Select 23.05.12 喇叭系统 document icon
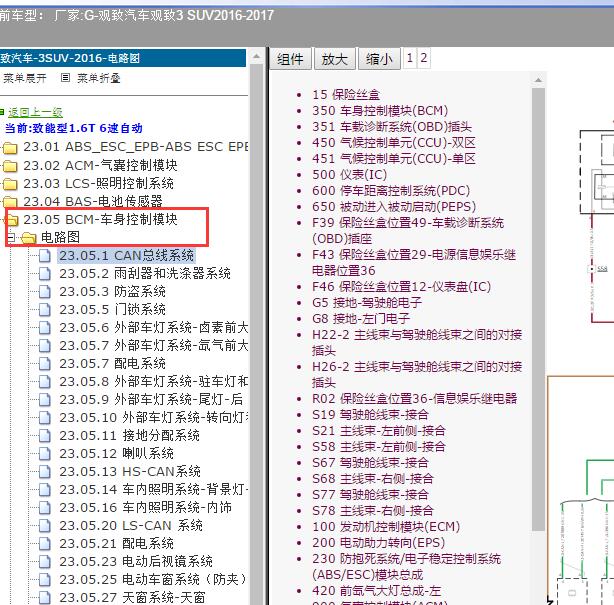The width and height of the screenshot is (614, 605). [45, 454]
